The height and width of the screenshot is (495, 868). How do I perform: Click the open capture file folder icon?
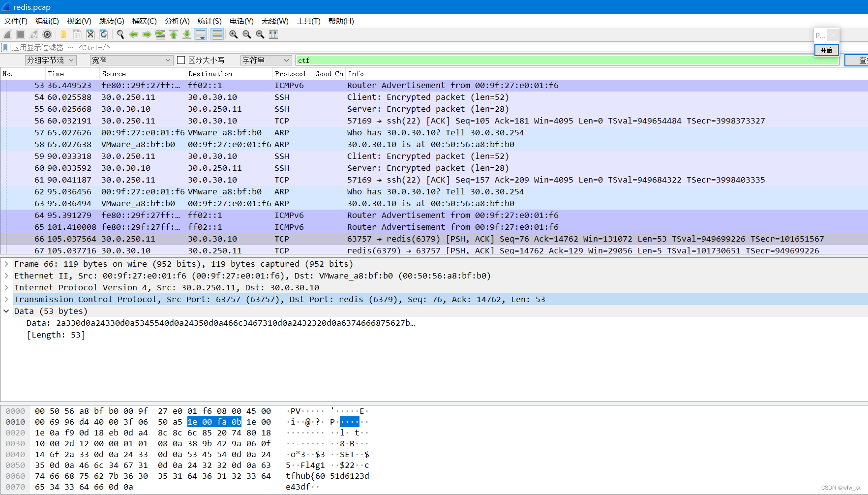click(x=63, y=34)
